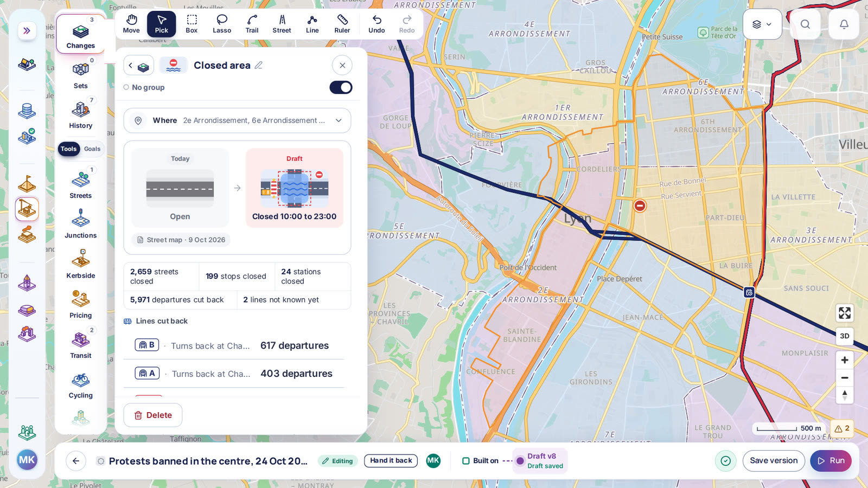Open the Kerbside tools
The height and width of the screenshot is (488, 868).
click(x=81, y=264)
